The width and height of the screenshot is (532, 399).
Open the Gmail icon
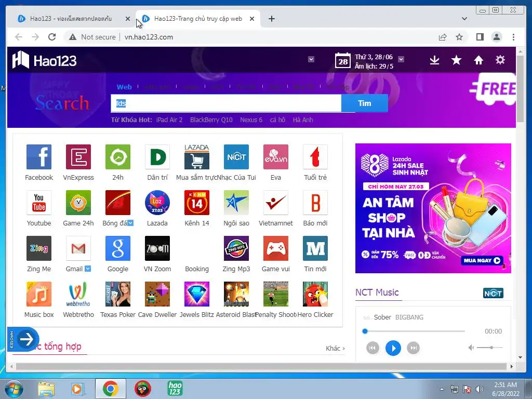tap(78, 248)
